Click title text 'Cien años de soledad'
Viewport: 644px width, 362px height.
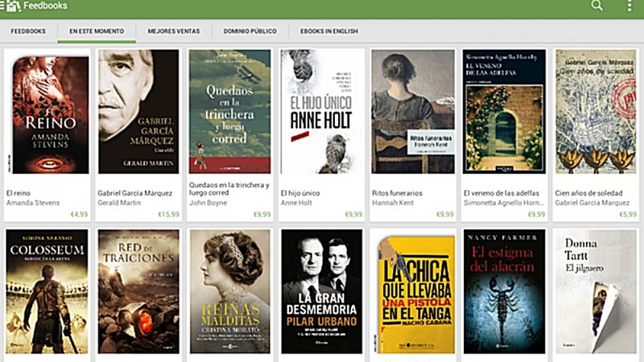pos(588,193)
